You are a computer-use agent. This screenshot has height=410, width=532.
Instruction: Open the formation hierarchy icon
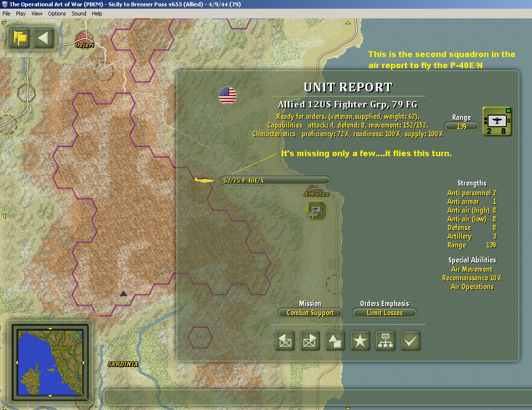click(x=386, y=341)
